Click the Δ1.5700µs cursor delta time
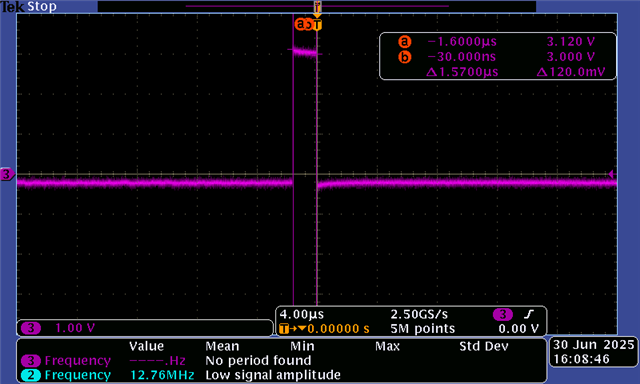Image resolution: width=640 pixels, height=384 pixels. (x=462, y=72)
